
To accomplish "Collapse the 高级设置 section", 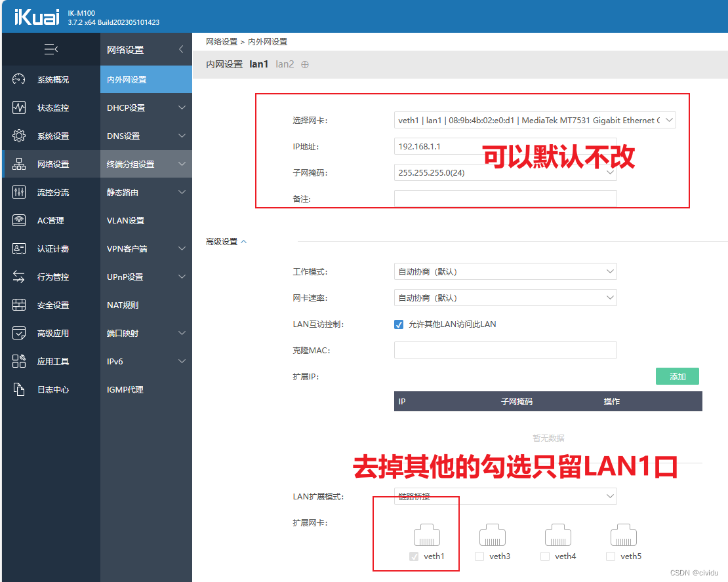I will [x=226, y=242].
